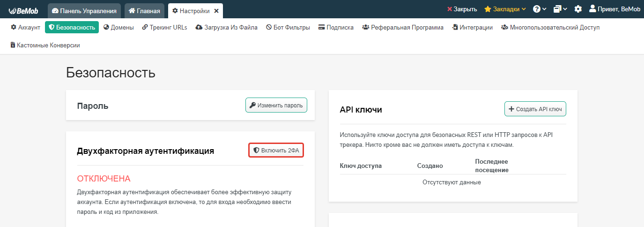The width and height of the screenshot is (644, 227).
Task: Click the Изменить пароль button
Action: click(x=276, y=105)
